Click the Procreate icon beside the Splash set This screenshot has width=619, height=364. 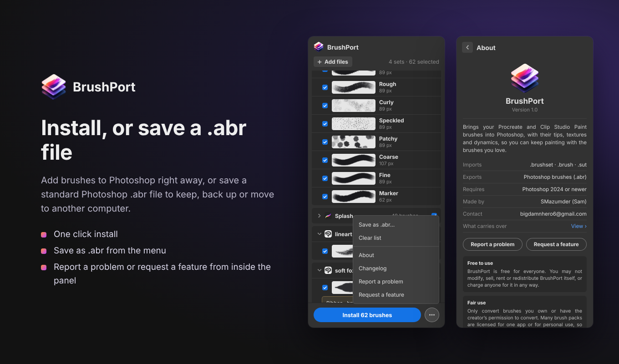[328, 216]
